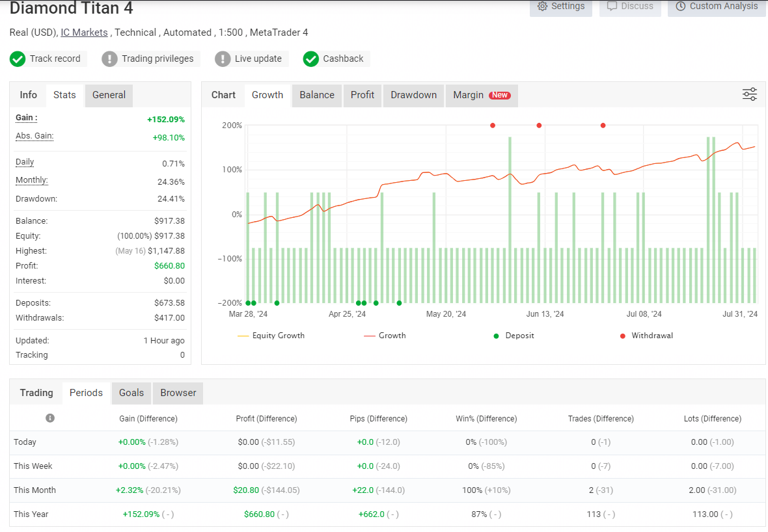Open the IC Markets broker link
The image size is (768, 532).
pyautogui.click(x=84, y=33)
